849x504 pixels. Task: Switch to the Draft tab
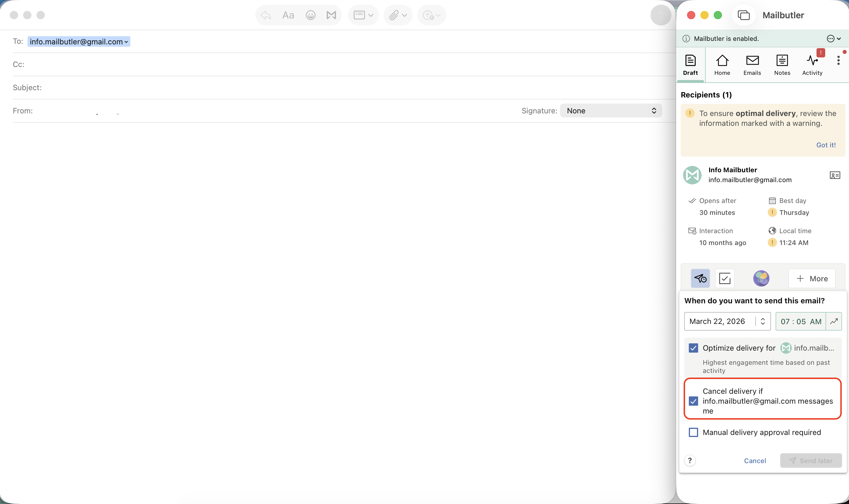(x=690, y=65)
